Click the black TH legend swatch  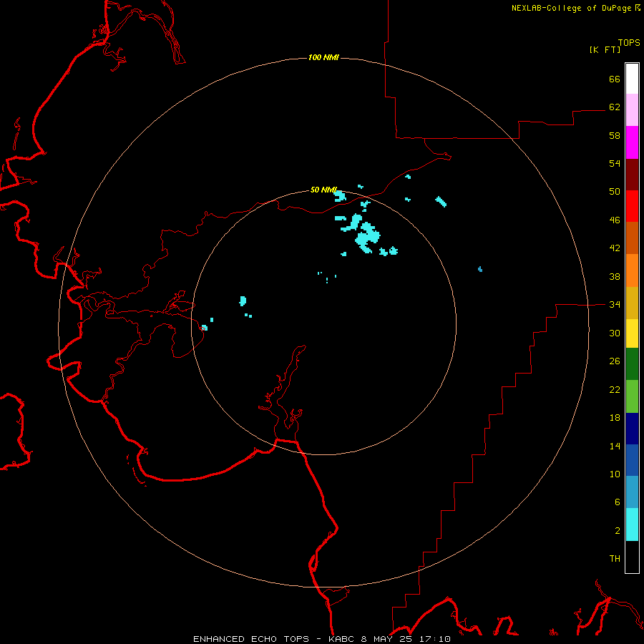[x=632, y=557]
